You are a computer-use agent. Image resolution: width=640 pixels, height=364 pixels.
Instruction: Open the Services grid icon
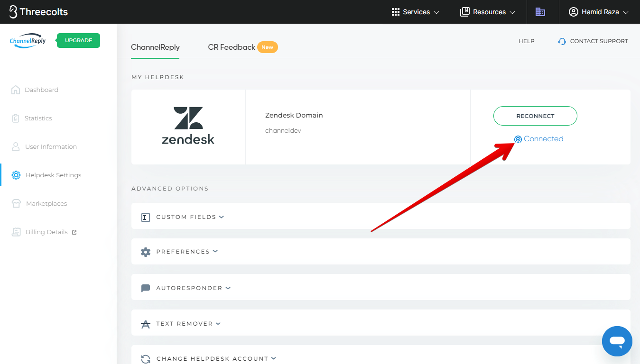[x=396, y=12]
